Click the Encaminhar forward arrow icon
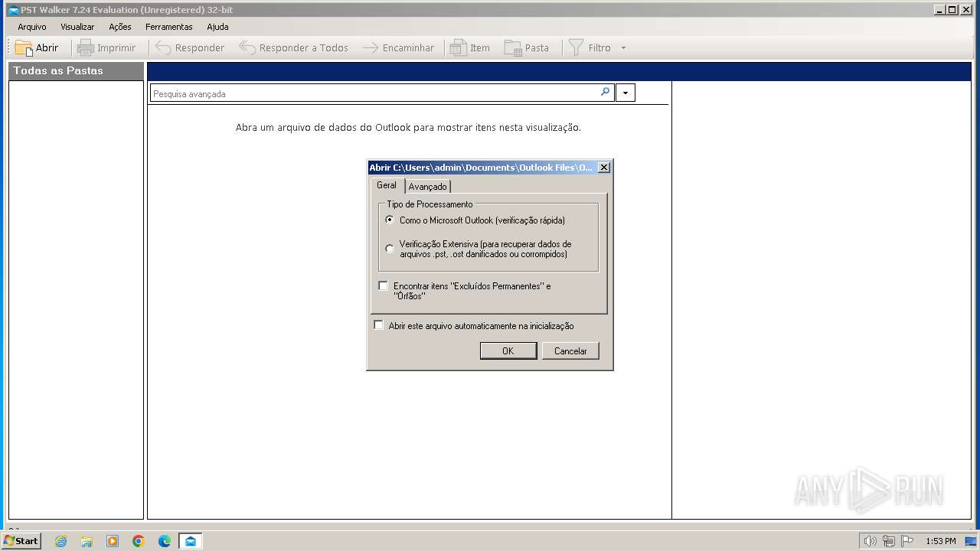Viewport: 980px width, 551px height. (x=371, y=47)
